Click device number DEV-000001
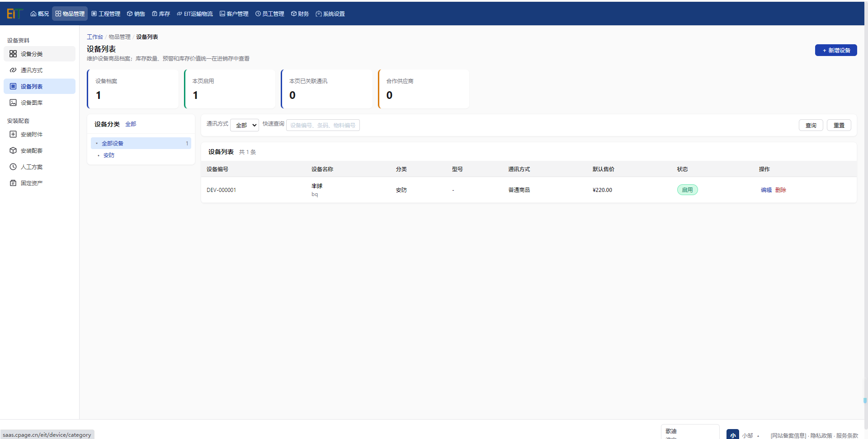The image size is (868, 439). [x=221, y=190]
